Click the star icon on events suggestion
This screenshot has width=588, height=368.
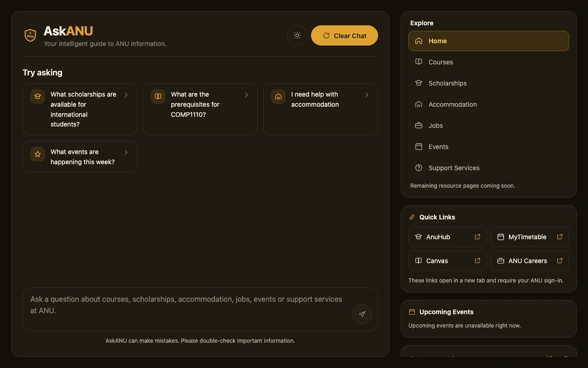(38, 154)
